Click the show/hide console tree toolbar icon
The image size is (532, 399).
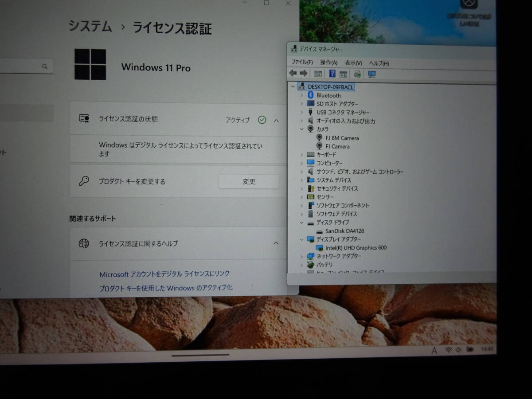pos(318,74)
